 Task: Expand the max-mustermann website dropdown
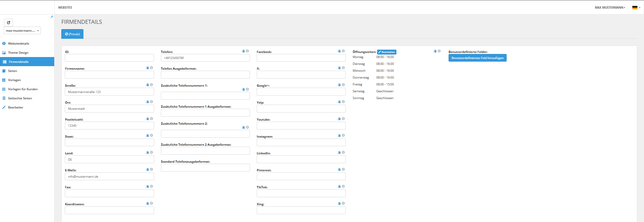(x=22, y=31)
